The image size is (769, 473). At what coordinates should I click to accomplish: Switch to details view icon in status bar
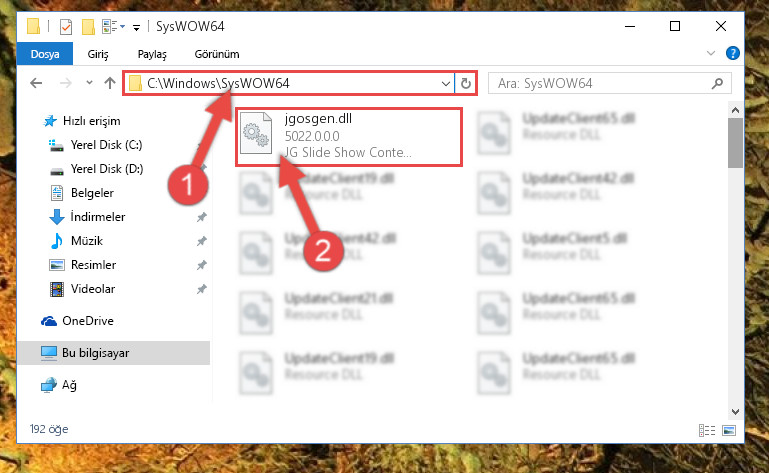pyautogui.click(x=706, y=430)
